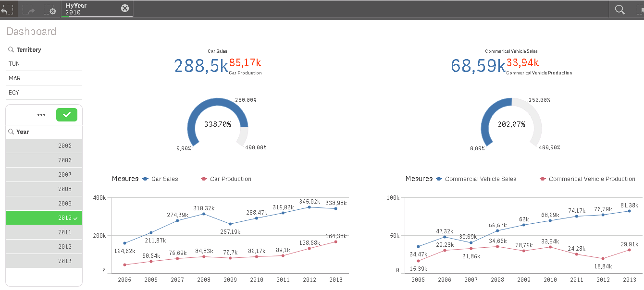Select year 2013 in the list
The height and width of the screenshot is (290, 644).
coord(44,261)
